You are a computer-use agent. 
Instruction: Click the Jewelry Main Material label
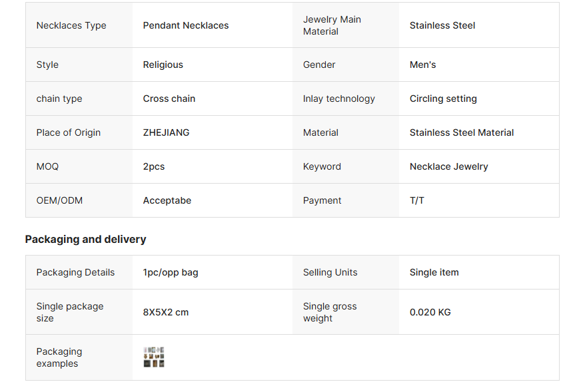[x=332, y=25]
